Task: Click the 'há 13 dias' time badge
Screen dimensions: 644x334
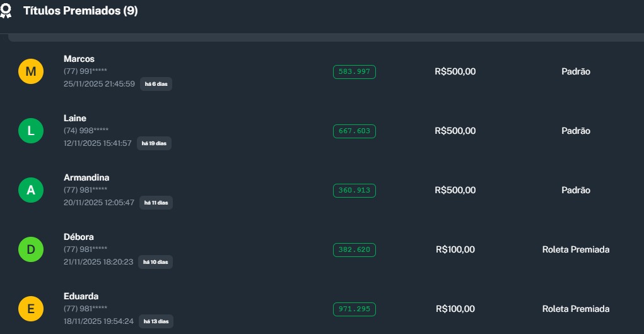Action: coord(155,321)
